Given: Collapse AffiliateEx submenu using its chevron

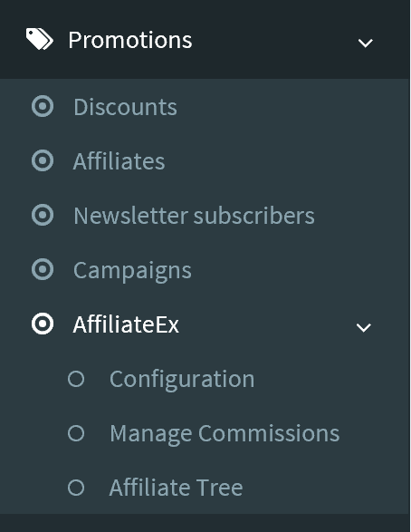Looking at the screenshot, I should tap(364, 327).
